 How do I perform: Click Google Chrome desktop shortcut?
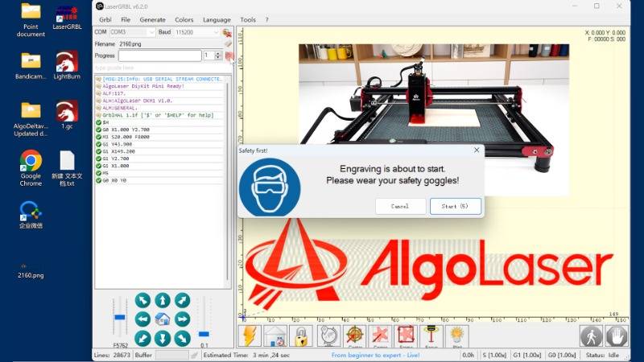click(31, 168)
